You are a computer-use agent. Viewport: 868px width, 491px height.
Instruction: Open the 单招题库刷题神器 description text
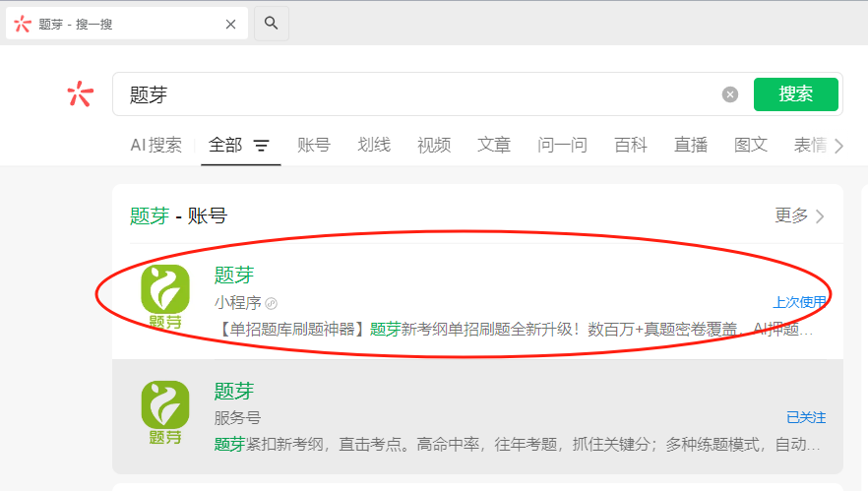(x=513, y=330)
